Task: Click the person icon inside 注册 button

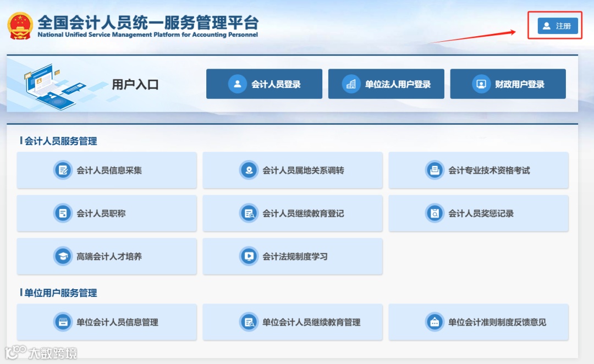Action: click(x=547, y=26)
